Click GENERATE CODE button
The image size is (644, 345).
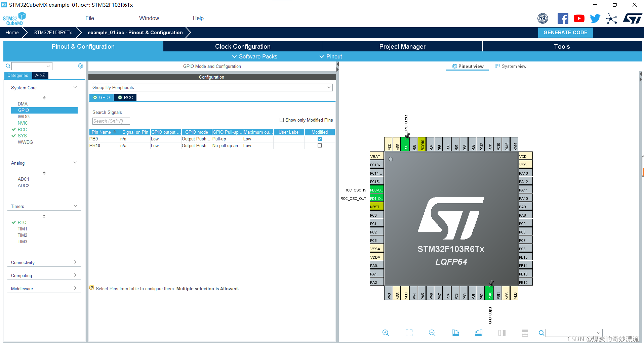click(565, 33)
